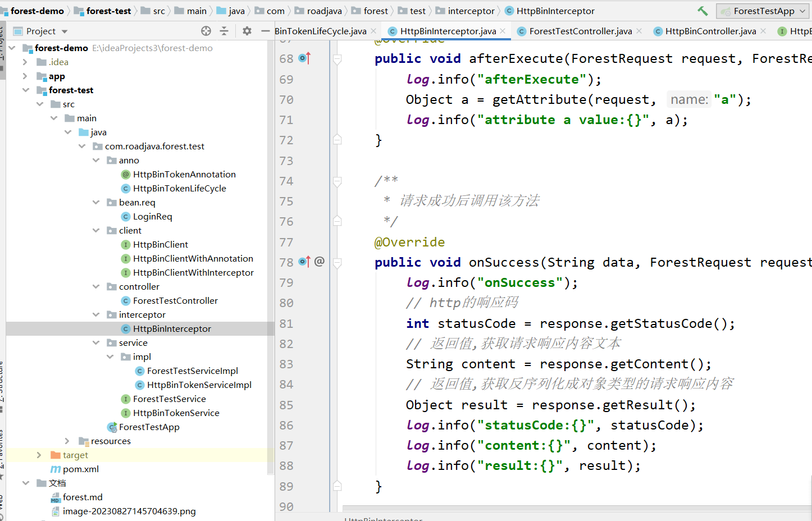The image size is (812, 521).
Task: Collapse the service package
Action: coord(96,342)
